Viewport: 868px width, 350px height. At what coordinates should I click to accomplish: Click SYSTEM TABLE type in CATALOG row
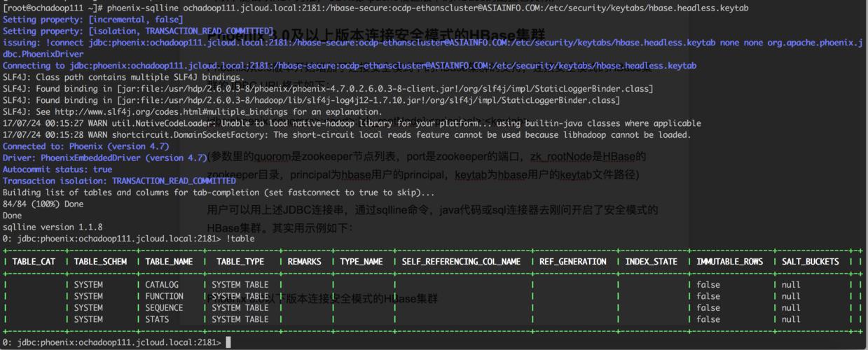pyautogui.click(x=240, y=285)
